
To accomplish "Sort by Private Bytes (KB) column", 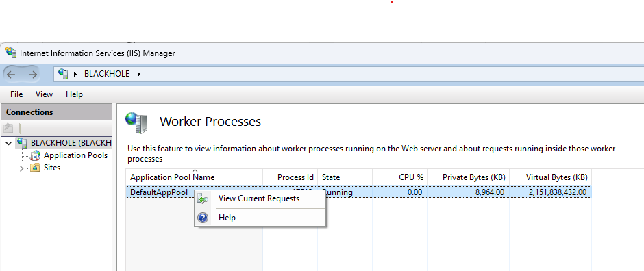I will pos(468,177).
